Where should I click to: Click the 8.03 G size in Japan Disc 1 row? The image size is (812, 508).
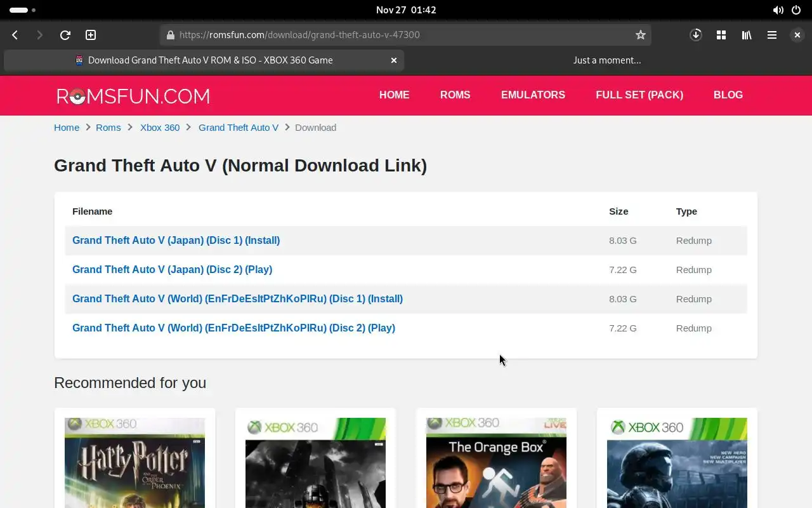pyautogui.click(x=623, y=241)
